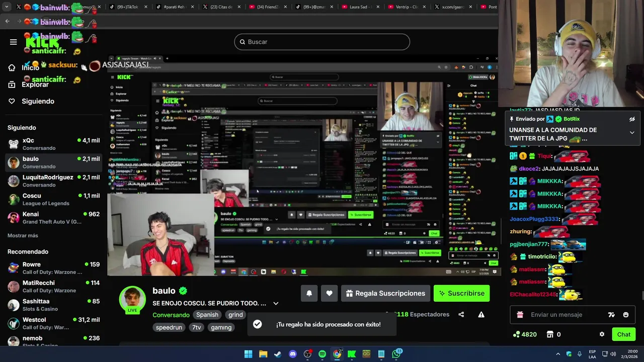644x362 pixels.
Task: Open Windows Start menu
Action: click(249, 354)
